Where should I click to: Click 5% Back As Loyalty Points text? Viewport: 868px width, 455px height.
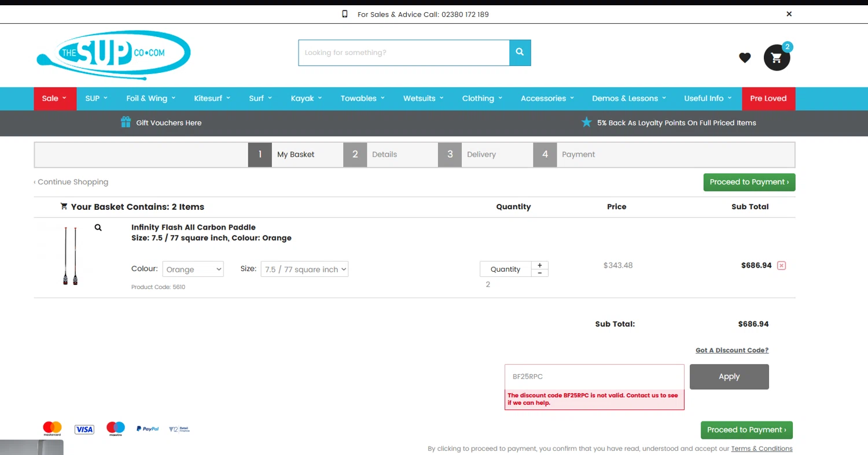click(676, 123)
